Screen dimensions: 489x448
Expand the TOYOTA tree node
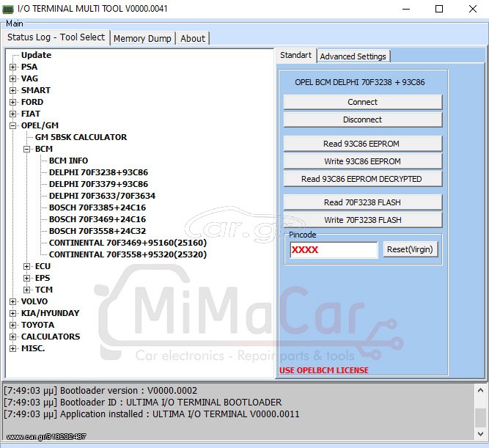(12, 325)
